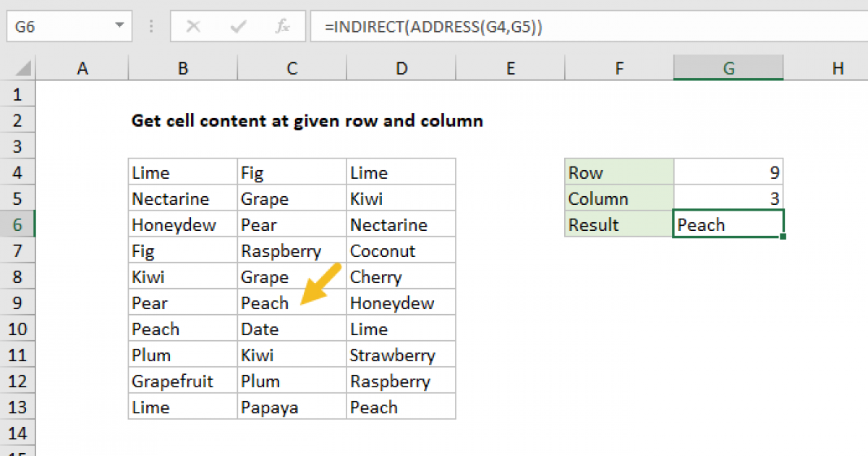
Task: Select row 9 header
Action: coord(18,303)
